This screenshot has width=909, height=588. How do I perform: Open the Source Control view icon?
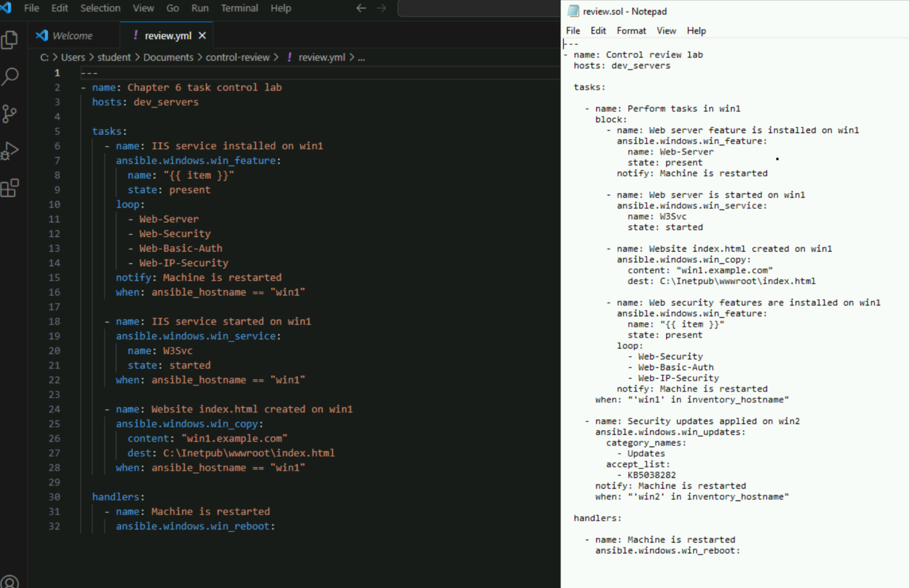[x=10, y=113]
